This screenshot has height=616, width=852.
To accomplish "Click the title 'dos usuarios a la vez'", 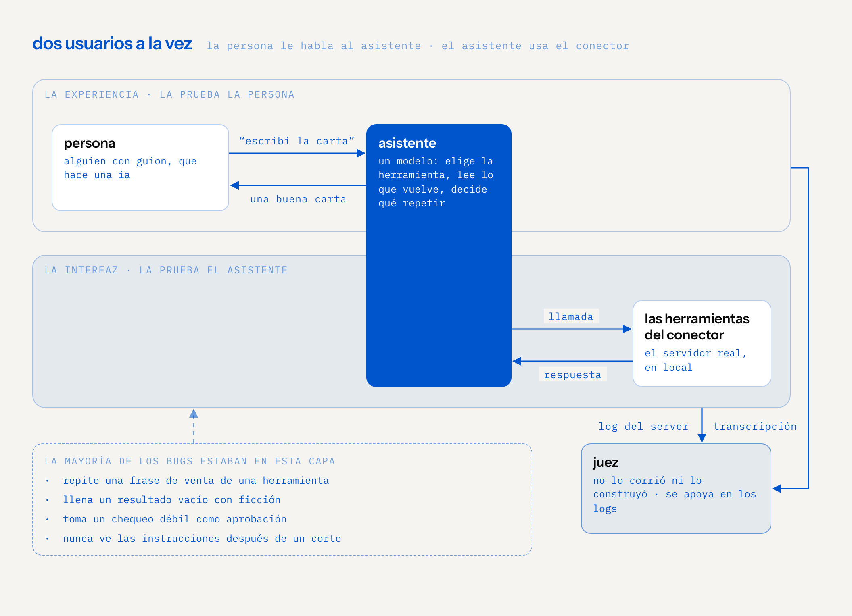I will coord(112,44).
